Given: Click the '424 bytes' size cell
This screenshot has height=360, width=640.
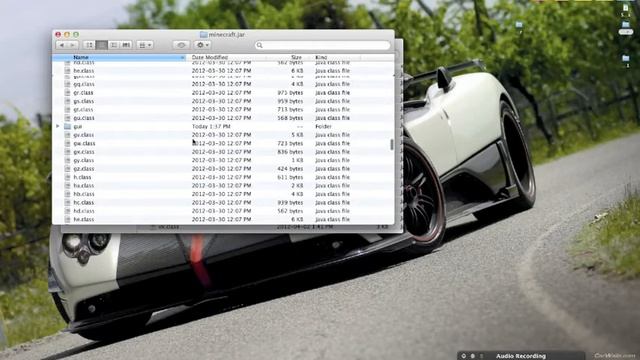Looking at the screenshot, I should [290, 169].
